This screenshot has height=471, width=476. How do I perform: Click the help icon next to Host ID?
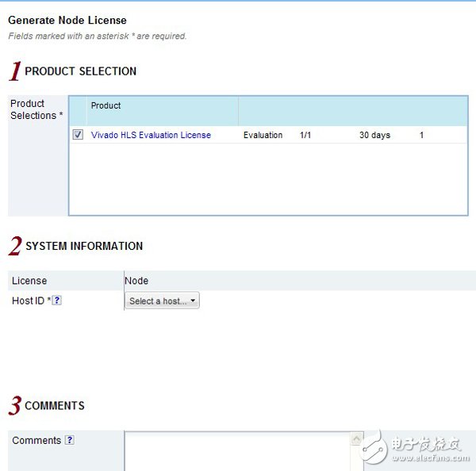56,301
